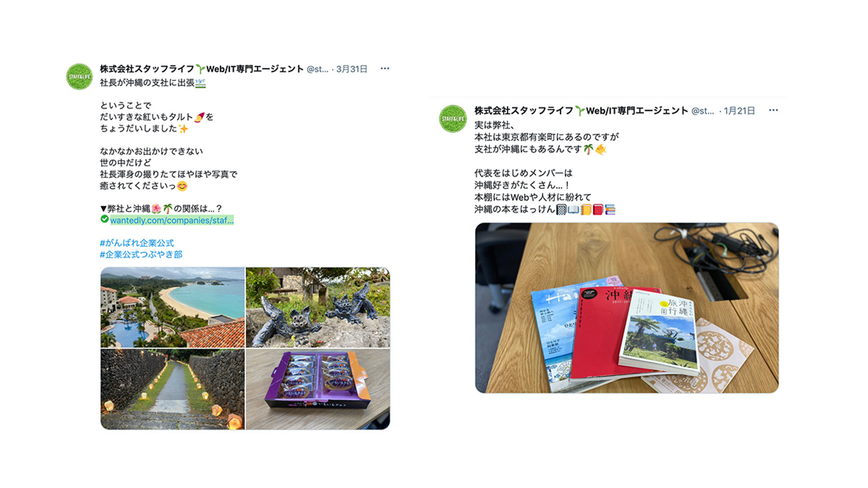This screenshot has width=868, height=488.
Task: Open the account name on March 31 tweet
Action: pos(202,69)
